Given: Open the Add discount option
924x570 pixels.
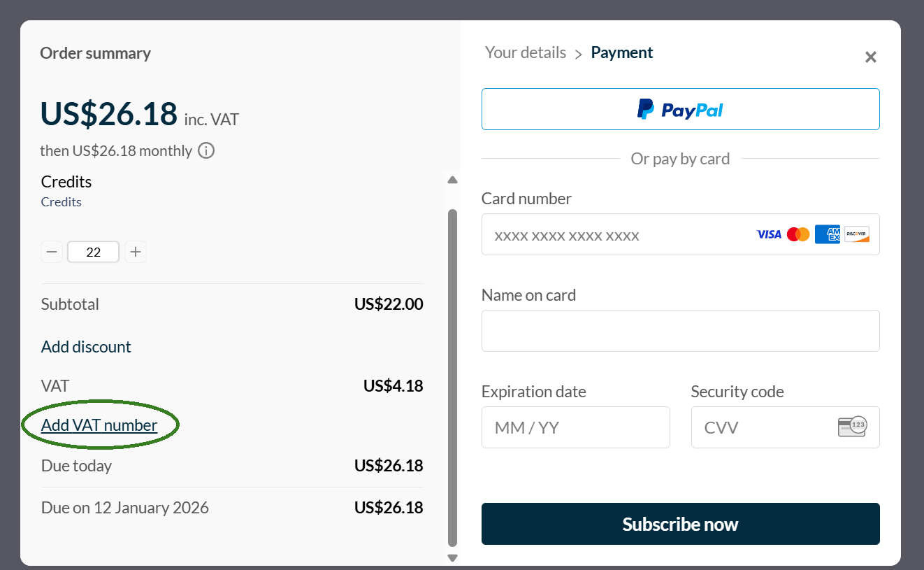Looking at the screenshot, I should pos(86,346).
